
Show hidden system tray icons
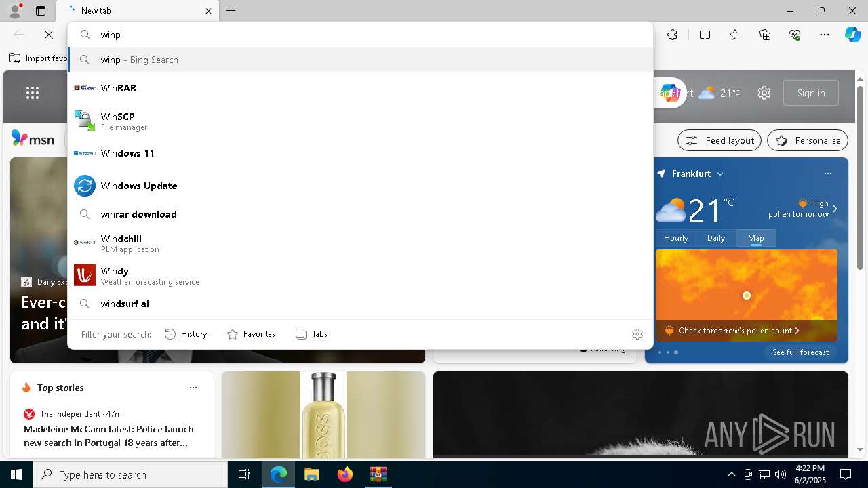731,474
